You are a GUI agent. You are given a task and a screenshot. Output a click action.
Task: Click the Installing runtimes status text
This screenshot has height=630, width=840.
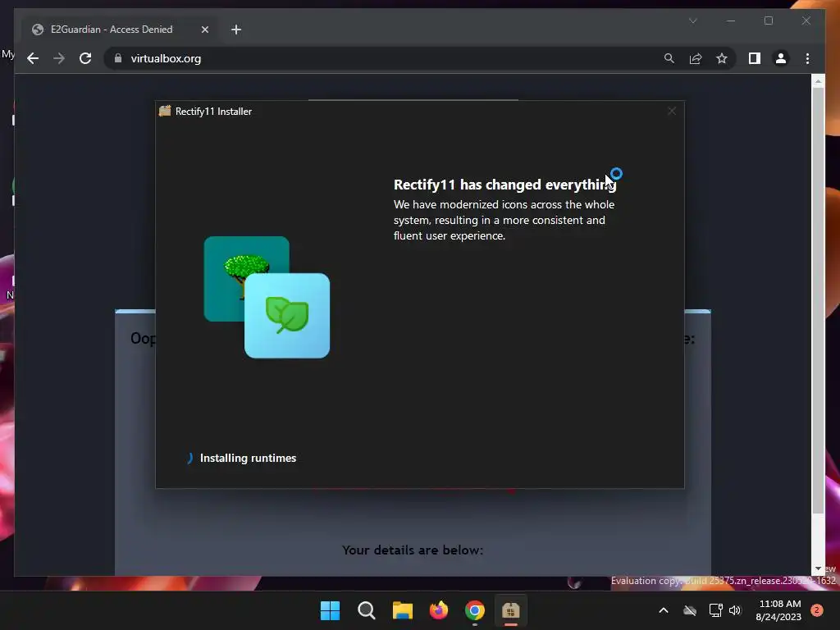click(248, 458)
